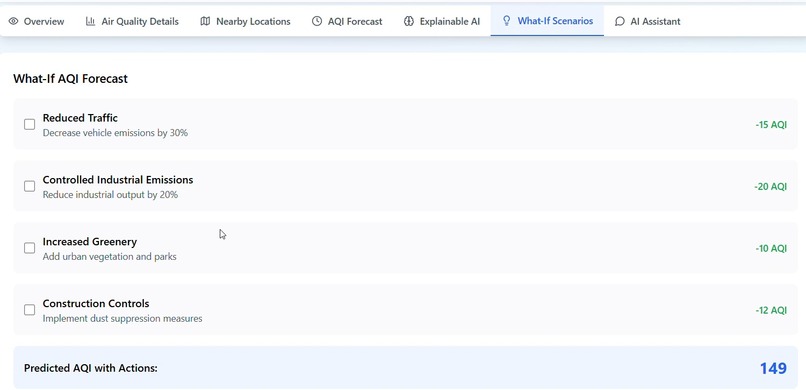The height and width of the screenshot is (390, 806).
Task: Open the Explainable AI tab
Action: (442, 21)
